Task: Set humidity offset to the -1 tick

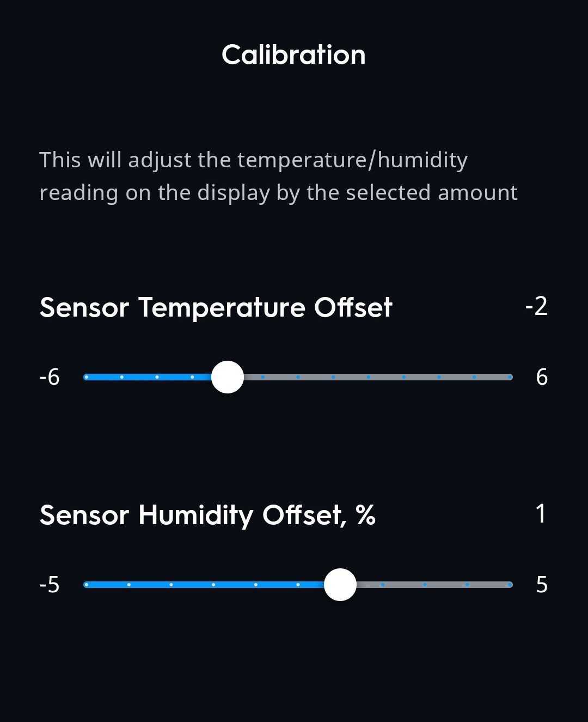Action: pyautogui.click(x=255, y=585)
